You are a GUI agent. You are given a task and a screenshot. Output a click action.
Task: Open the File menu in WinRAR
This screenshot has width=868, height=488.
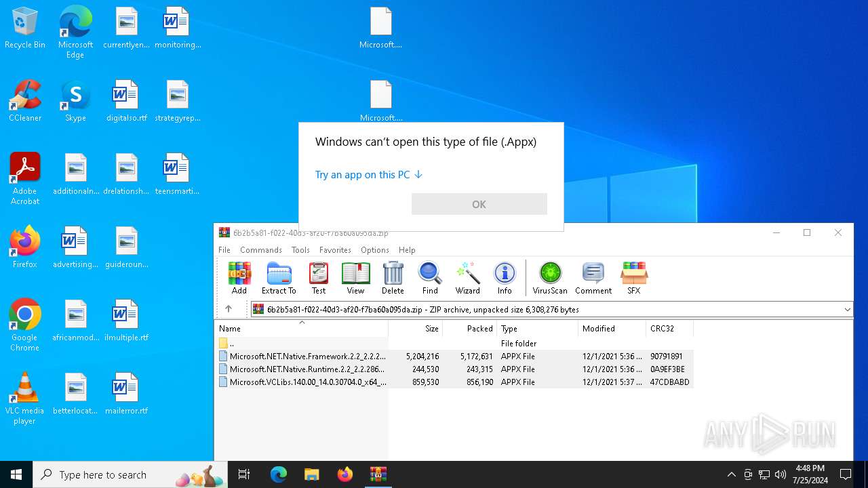pos(224,250)
